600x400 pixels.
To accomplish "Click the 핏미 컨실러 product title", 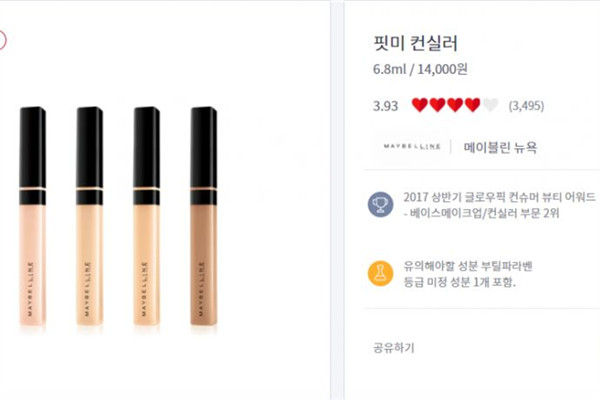I will click(415, 43).
